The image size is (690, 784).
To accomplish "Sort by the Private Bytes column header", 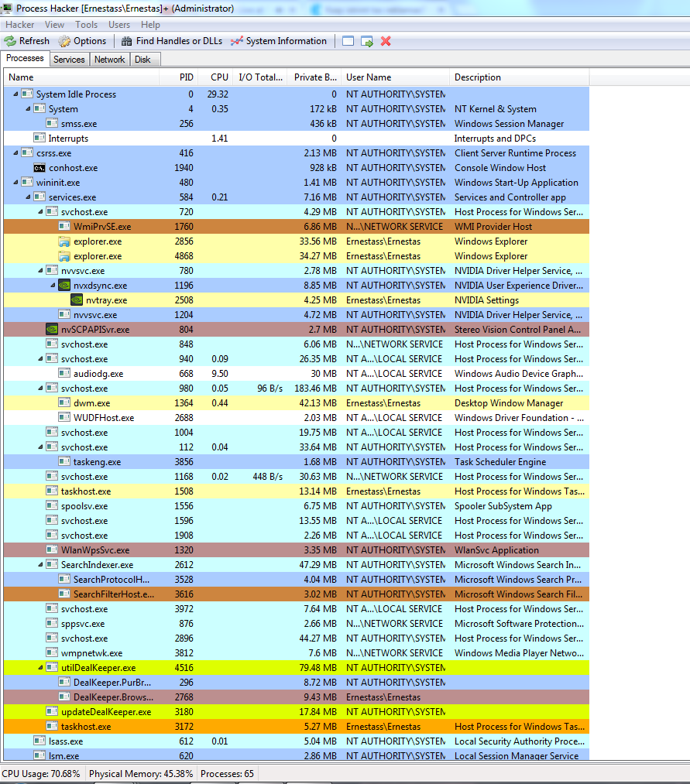I will tap(314, 77).
